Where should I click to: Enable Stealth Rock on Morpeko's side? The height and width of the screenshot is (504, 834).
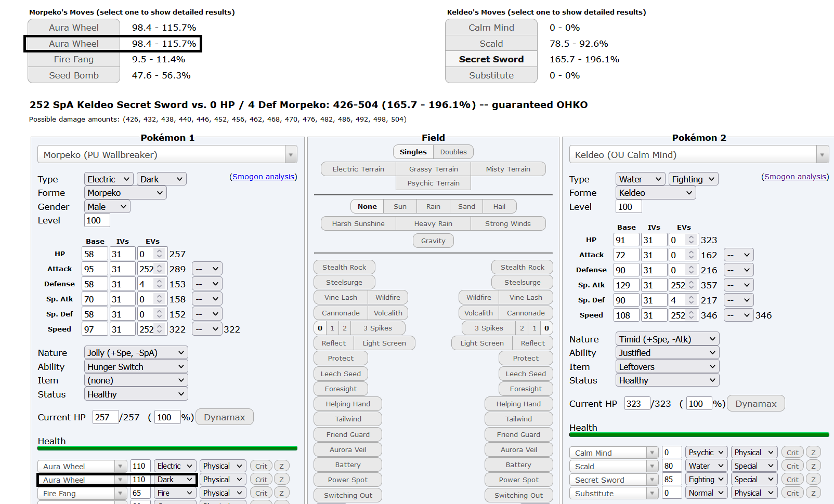(x=344, y=267)
